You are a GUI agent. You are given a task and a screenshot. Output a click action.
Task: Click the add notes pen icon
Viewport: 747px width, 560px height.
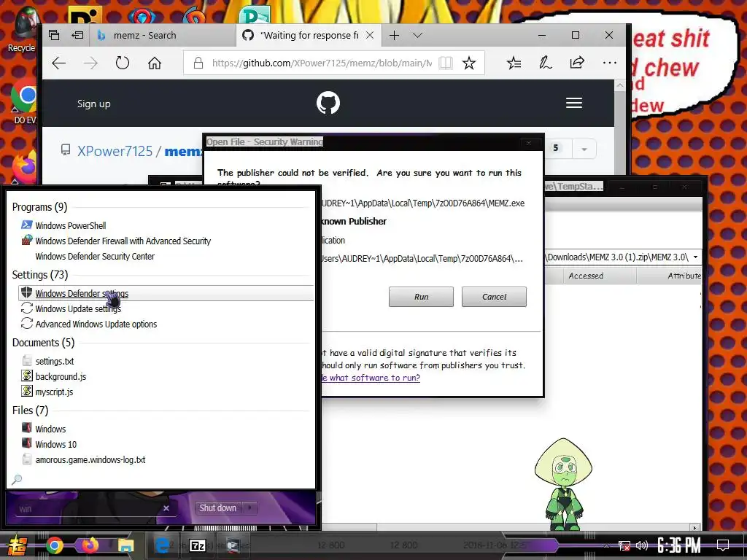point(546,63)
